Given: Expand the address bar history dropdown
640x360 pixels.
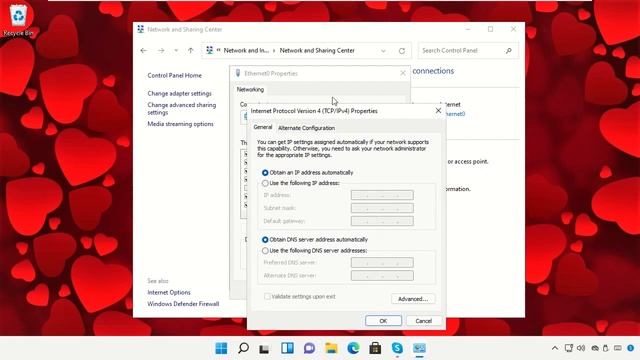Looking at the screenshot, I should pyautogui.click(x=383, y=51).
